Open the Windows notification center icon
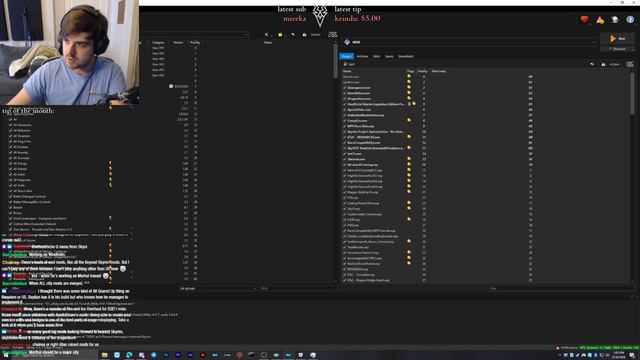This screenshot has height=360, width=640. tap(632, 355)
